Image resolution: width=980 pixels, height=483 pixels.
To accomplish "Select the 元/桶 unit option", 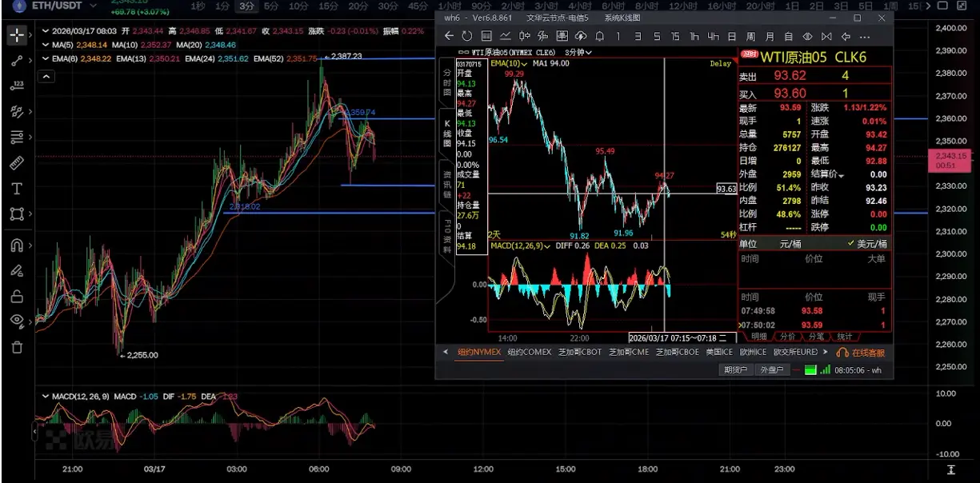I will [x=792, y=243].
